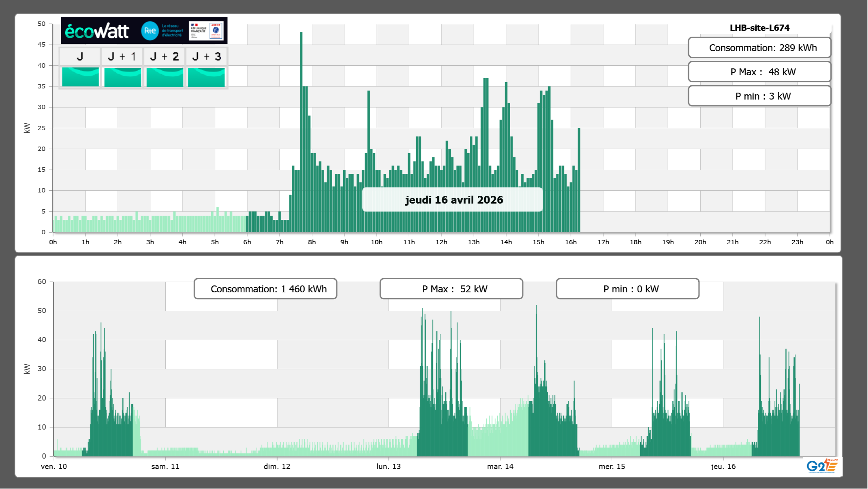Click the P Max : 52 kW box
This screenshot has width=868, height=489.
coord(451,289)
